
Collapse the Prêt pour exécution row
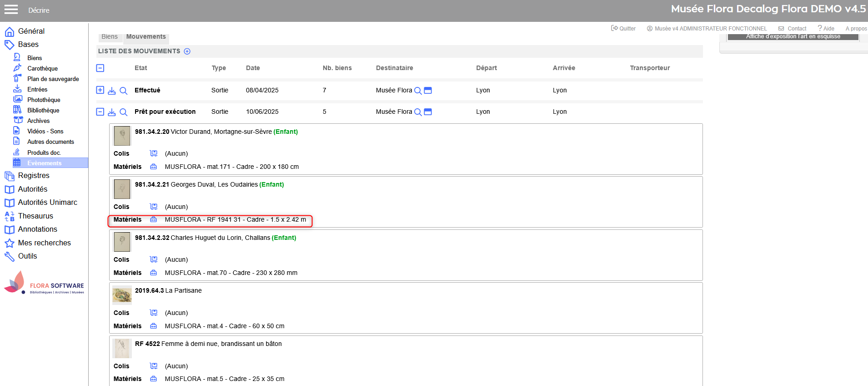[x=100, y=112]
